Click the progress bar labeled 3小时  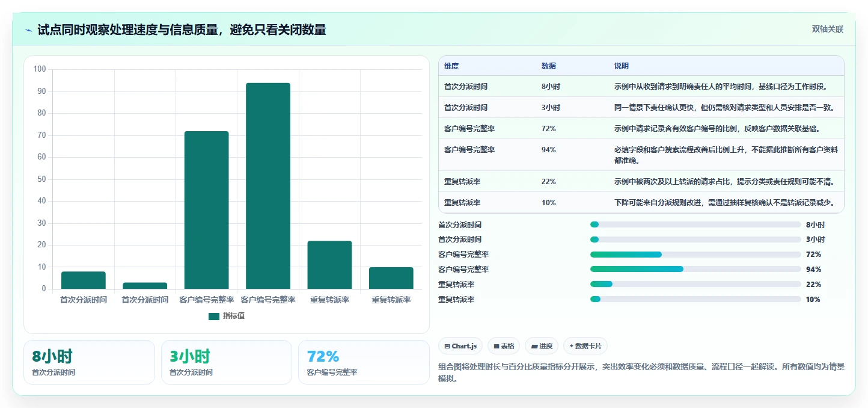[695, 240]
